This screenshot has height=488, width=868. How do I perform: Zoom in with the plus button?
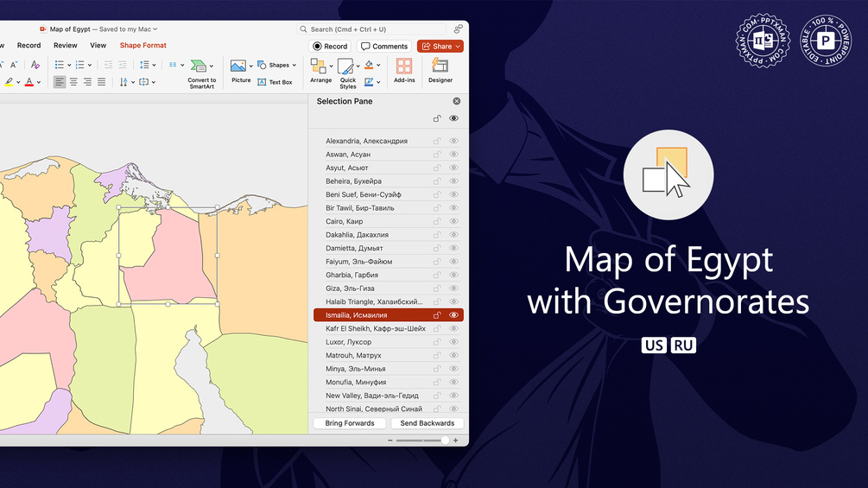click(x=455, y=440)
